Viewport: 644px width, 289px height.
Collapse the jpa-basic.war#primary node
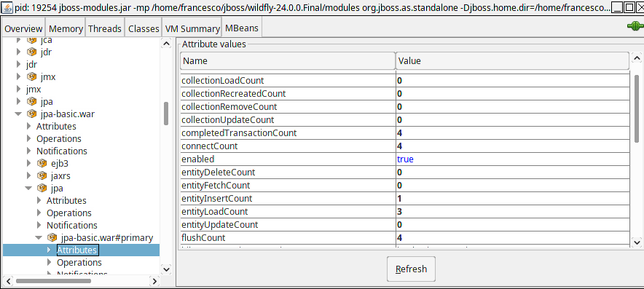click(39, 238)
